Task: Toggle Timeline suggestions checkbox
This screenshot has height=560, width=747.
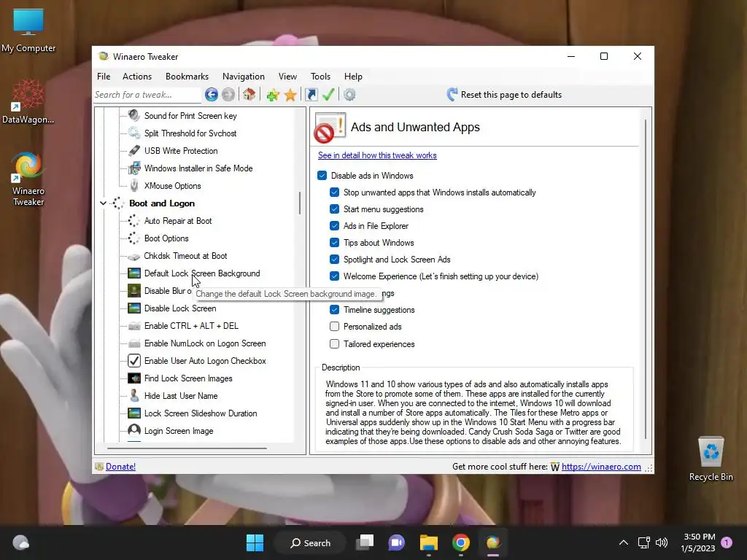Action: click(334, 309)
